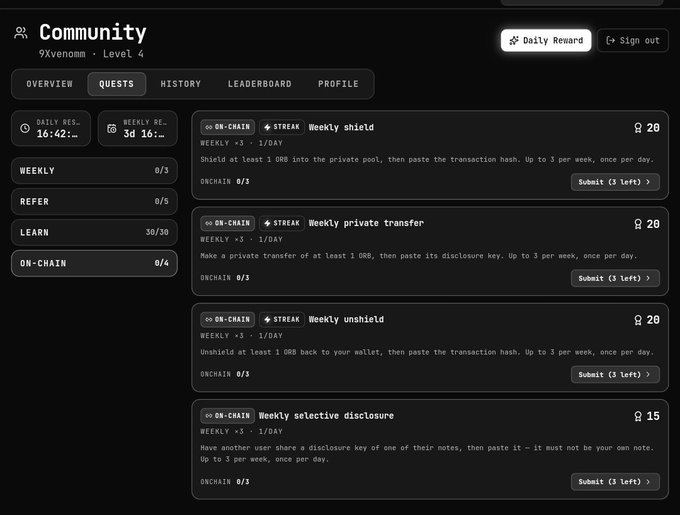This screenshot has height=515, width=680.
Task: Click the sign out arrow icon
Action: [610, 40]
